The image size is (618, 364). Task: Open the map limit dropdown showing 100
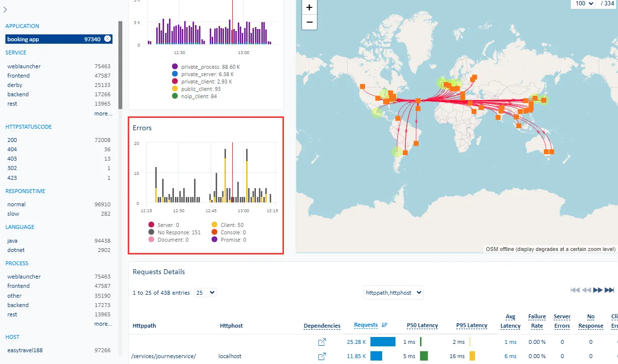tap(584, 3)
